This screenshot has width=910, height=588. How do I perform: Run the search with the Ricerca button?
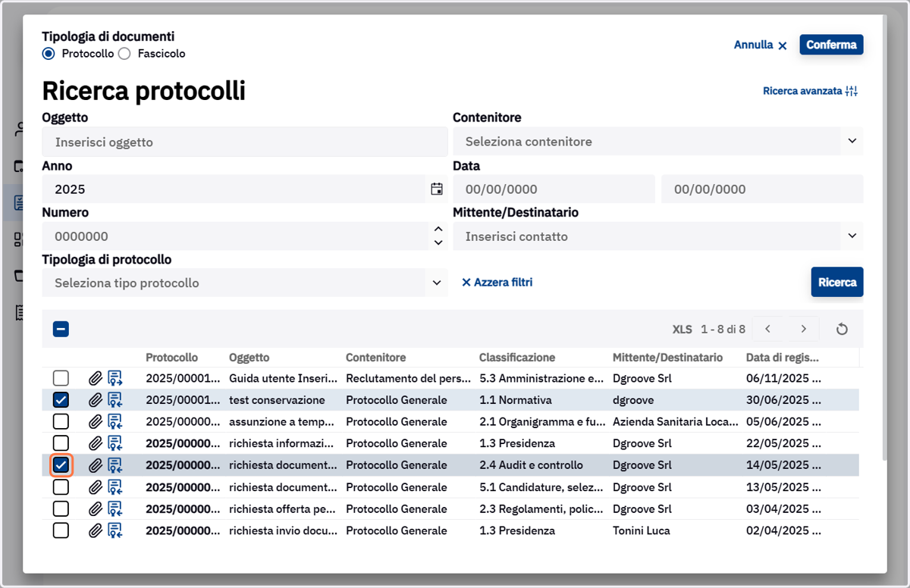tap(837, 282)
